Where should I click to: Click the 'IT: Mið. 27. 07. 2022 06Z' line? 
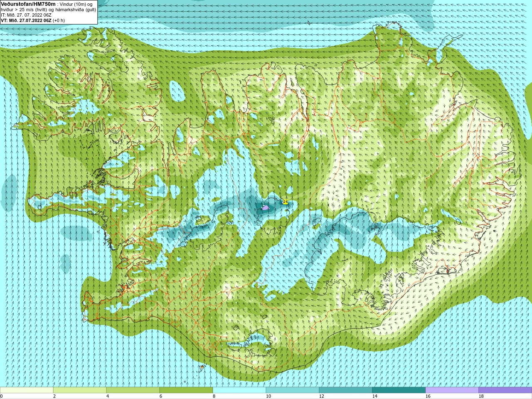(x=26, y=15)
